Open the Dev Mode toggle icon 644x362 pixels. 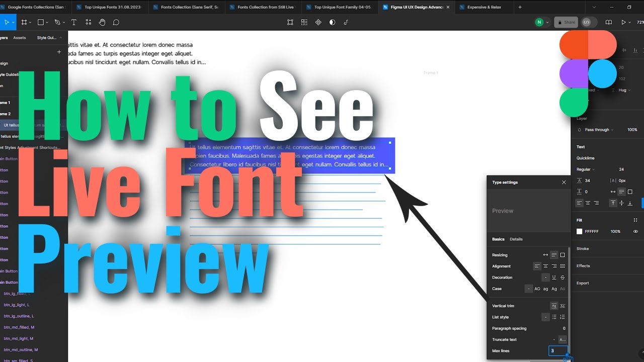tap(587, 22)
